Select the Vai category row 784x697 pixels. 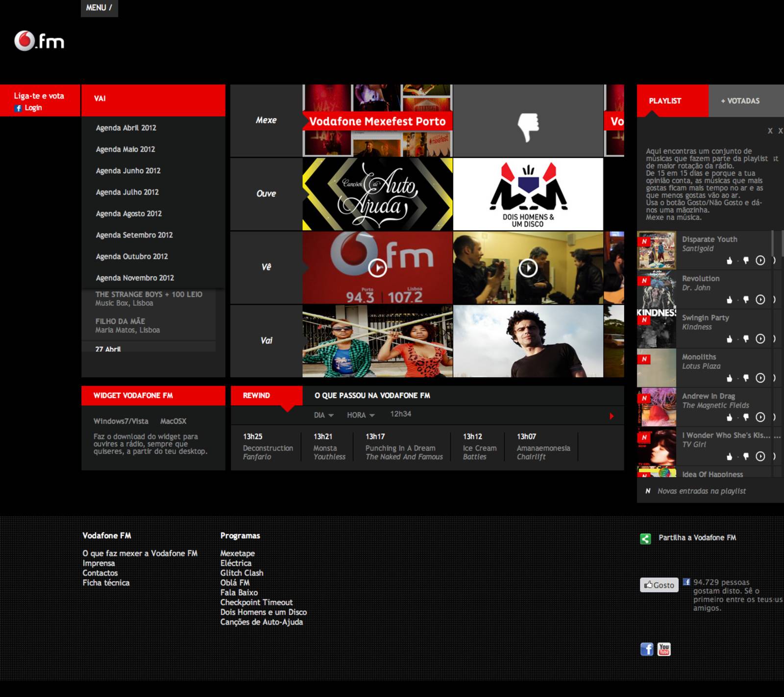pyautogui.click(x=266, y=341)
